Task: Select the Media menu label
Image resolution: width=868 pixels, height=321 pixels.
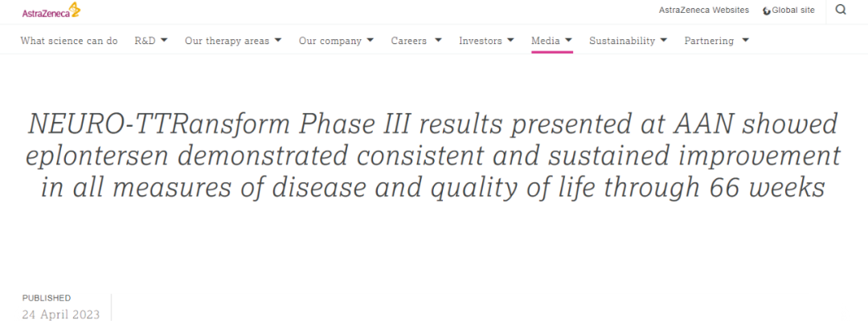Action: 546,41
